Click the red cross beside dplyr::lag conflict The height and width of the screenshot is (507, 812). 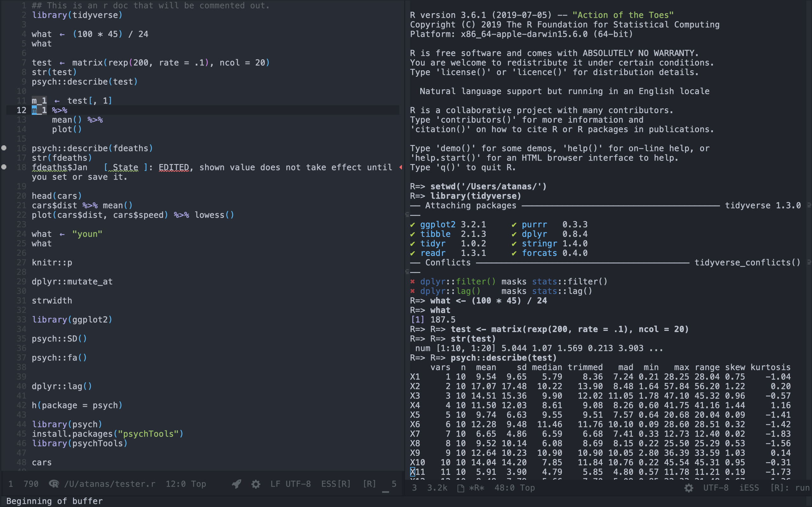click(x=413, y=291)
